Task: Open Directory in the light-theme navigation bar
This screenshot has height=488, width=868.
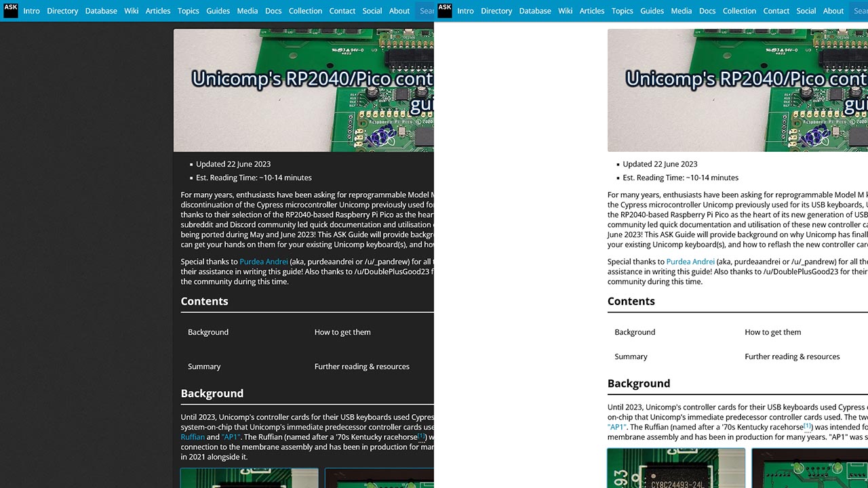Action: [496, 11]
